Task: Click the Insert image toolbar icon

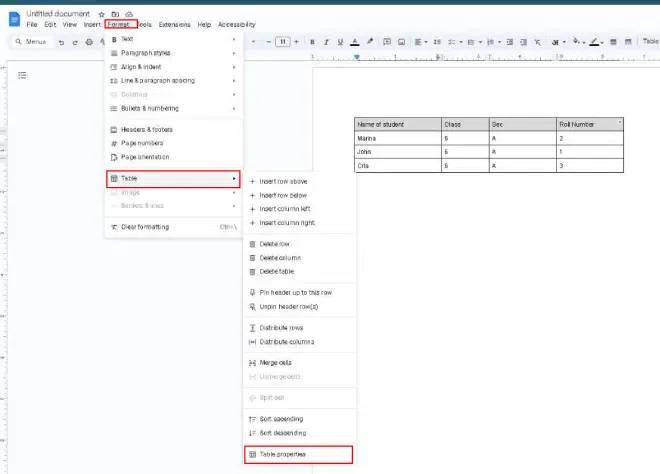Action: point(402,42)
